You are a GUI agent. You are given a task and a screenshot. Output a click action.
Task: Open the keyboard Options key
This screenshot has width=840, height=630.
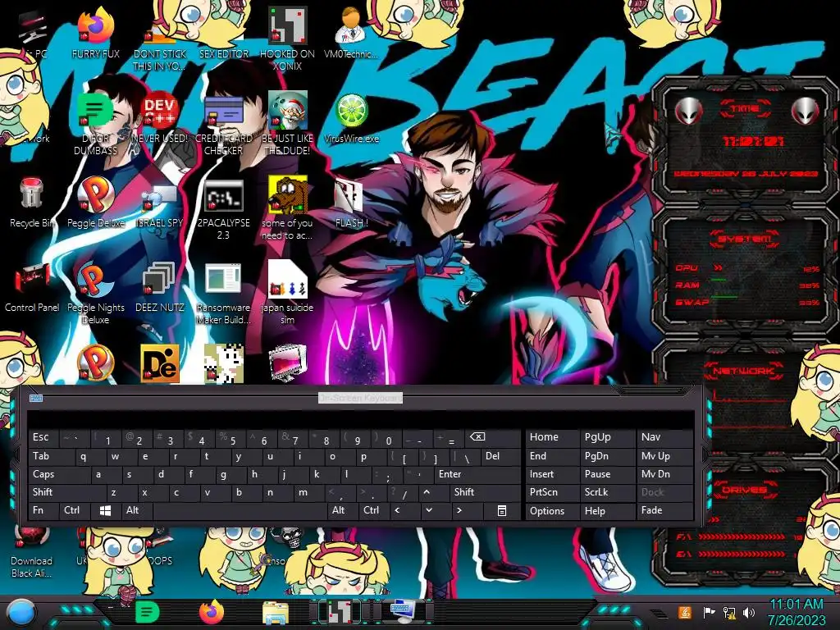[x=552, y=510]
